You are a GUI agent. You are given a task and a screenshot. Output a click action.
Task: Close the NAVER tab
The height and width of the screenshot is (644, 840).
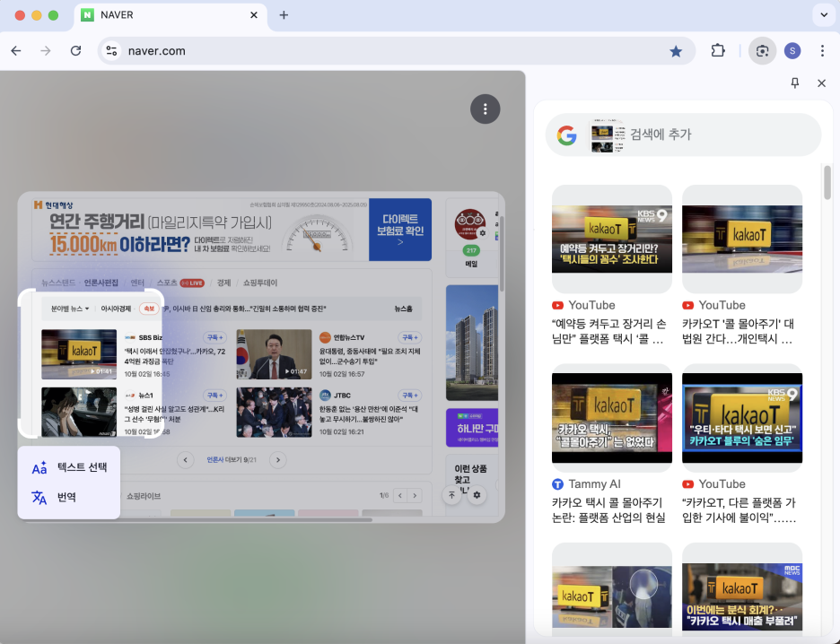pos(254,15)
